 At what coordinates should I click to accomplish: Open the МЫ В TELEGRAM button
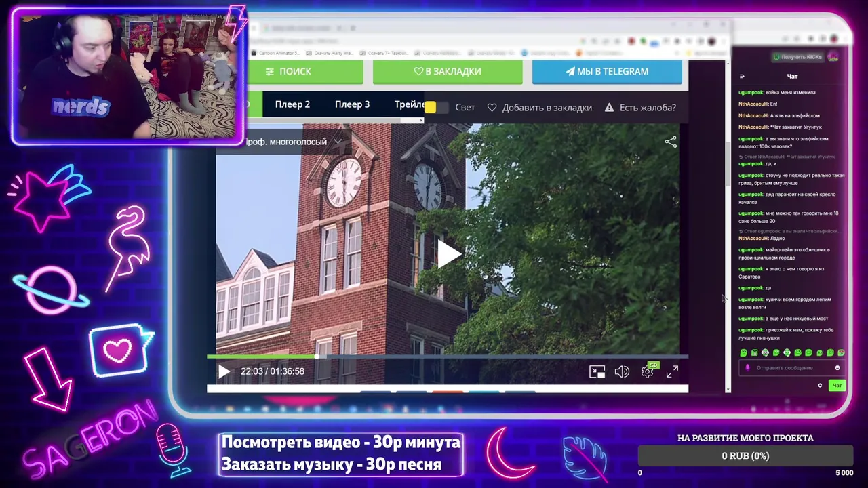[607, 71]
